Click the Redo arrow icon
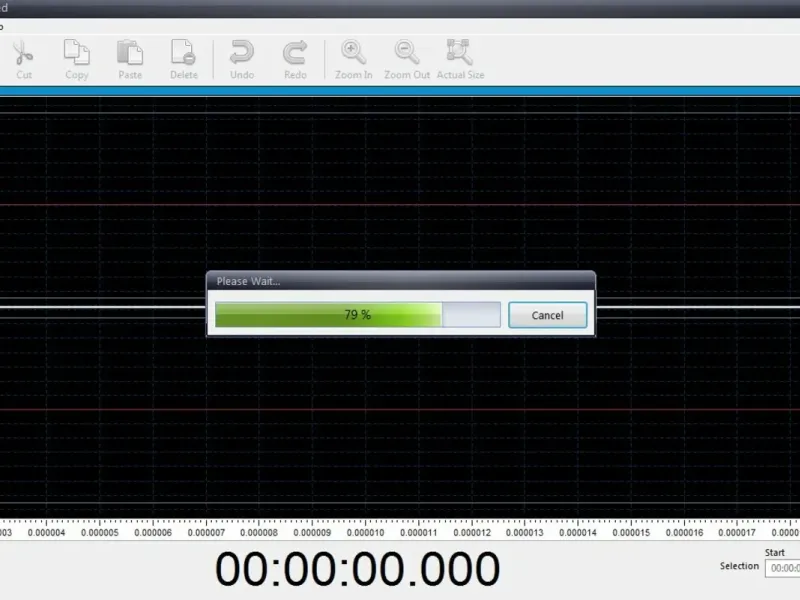The height and width of the screenshot is (600, 800). [295, 53]
